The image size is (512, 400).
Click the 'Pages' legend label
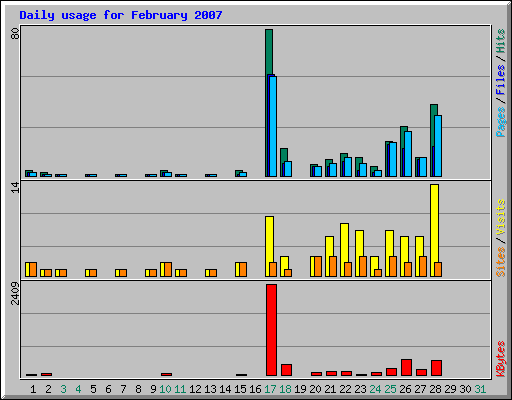[500, 122]
